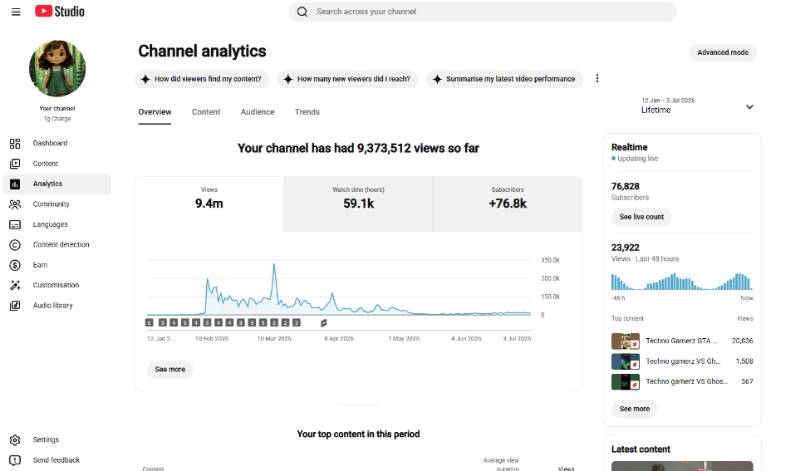Select the Subscribers metric card
Viewport: 800px width, 471px height.
508,204
